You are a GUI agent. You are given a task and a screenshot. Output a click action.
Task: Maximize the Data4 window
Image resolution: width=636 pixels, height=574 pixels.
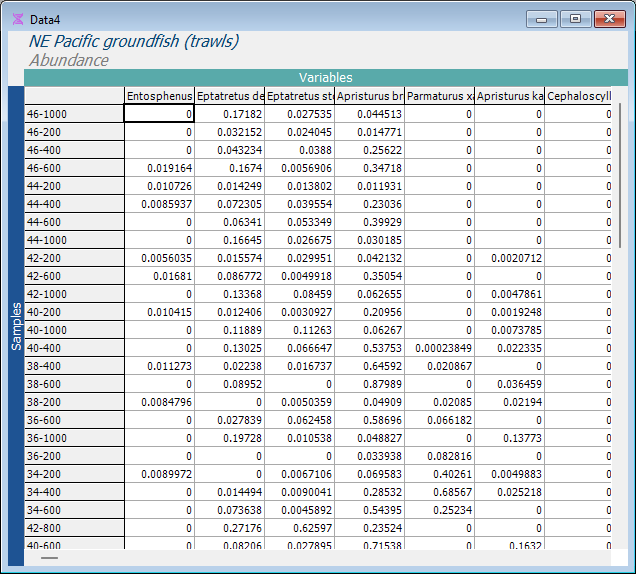pyautogui.click(x=575, y=18)
